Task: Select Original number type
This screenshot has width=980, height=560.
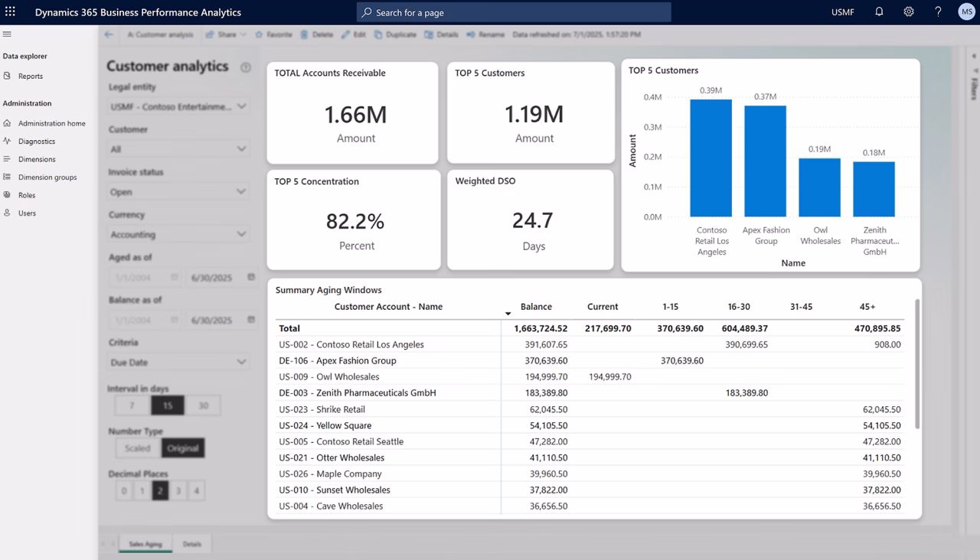Action: point(183,448)
